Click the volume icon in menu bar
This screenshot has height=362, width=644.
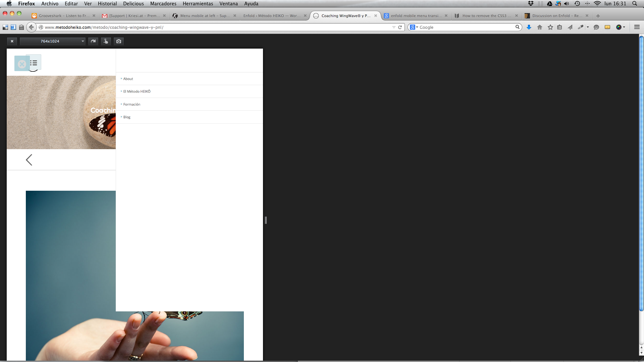click(x=567, y=3)
